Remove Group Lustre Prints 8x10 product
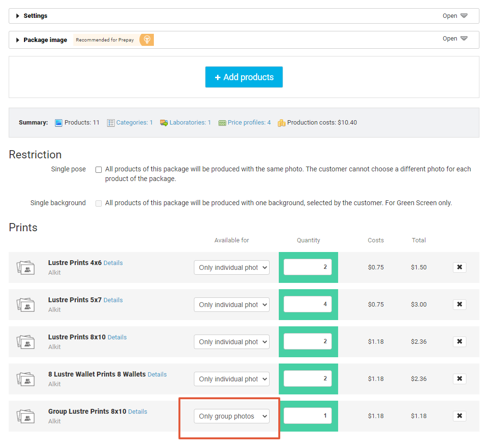This screenshot has height=448, width=491. point(459,416)
